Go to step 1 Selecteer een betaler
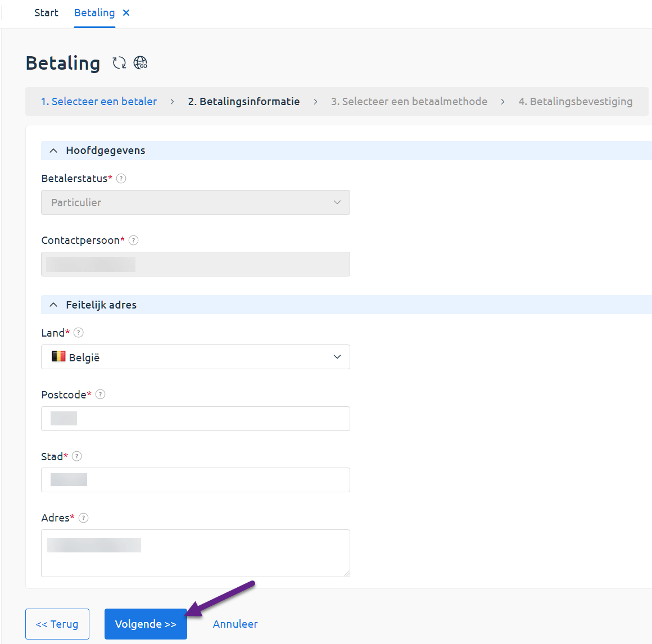 (99, 102)
